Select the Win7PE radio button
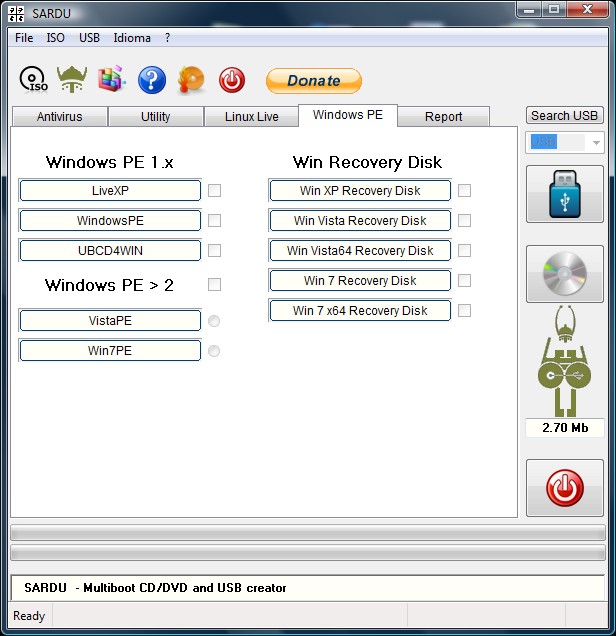616x636 pixels. [x=214, y=351]
